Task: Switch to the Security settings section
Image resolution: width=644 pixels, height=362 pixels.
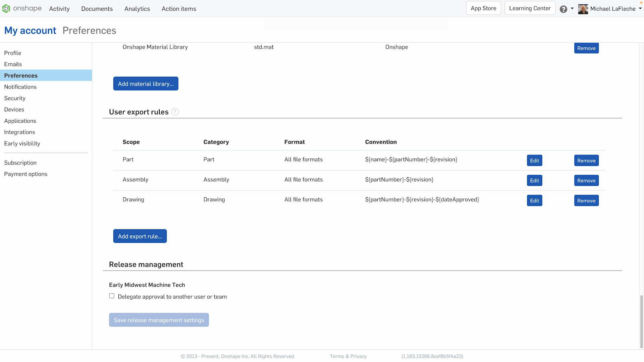Action: tap(15, 98)
